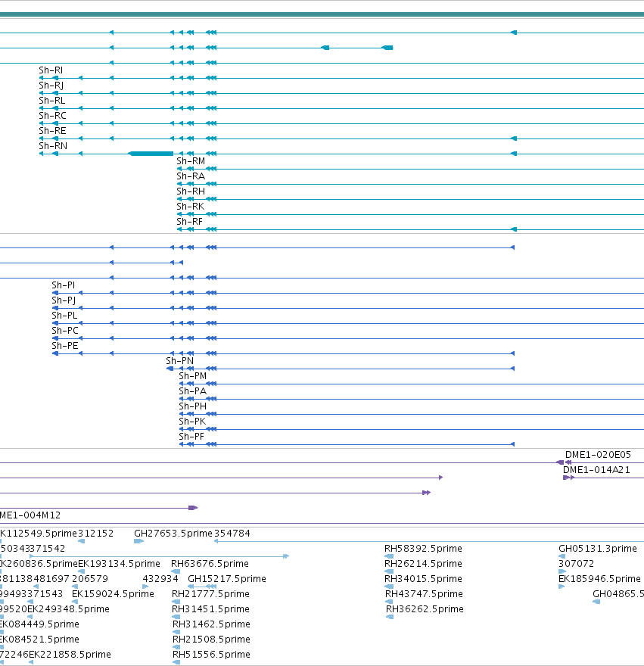Click the RH31462.5prime EST label
This screenshot has width=644, height=666.
click(211, 624)
